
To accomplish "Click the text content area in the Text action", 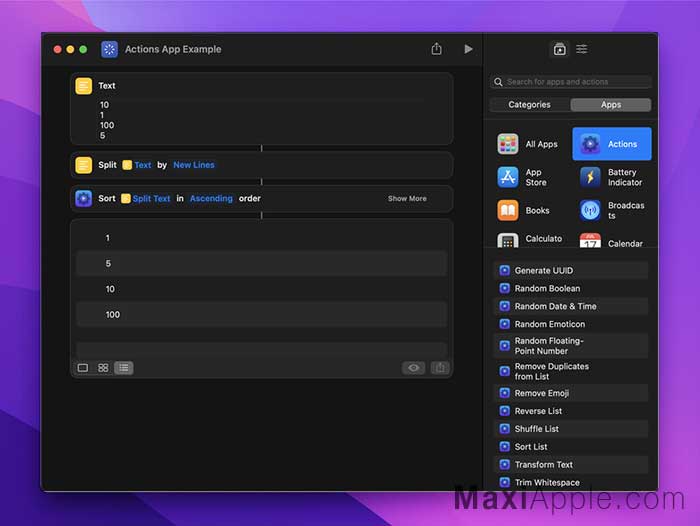I will coord(262,120).
